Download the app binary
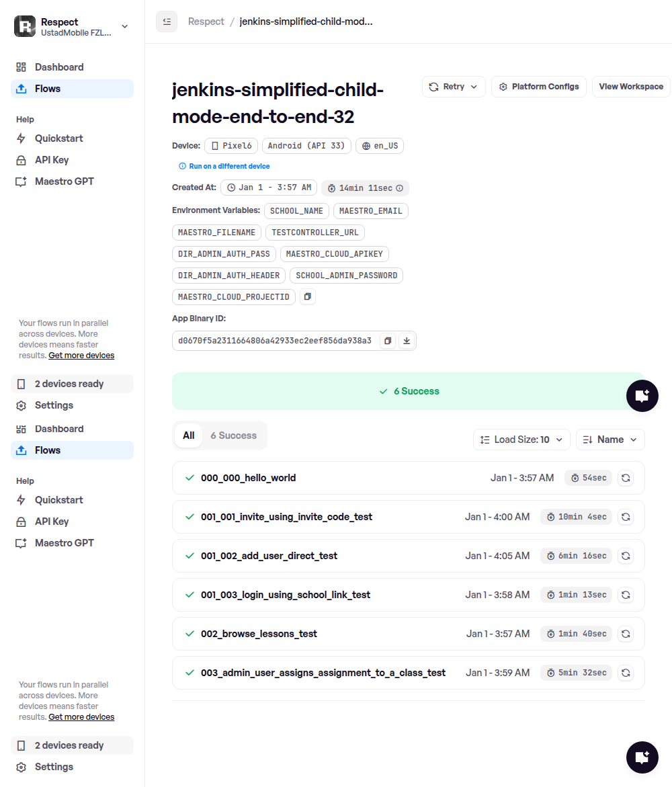Viewport: 672px width, 787px height. click(406, 341)
